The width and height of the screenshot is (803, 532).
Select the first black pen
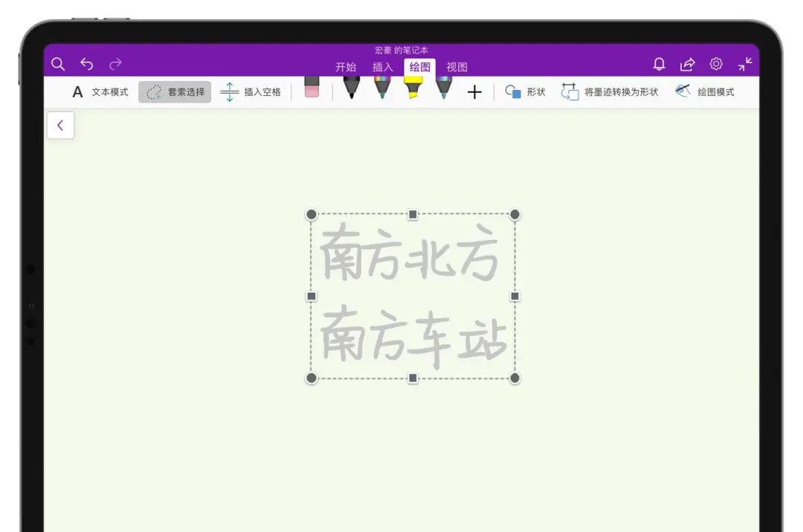click(352, 89)
